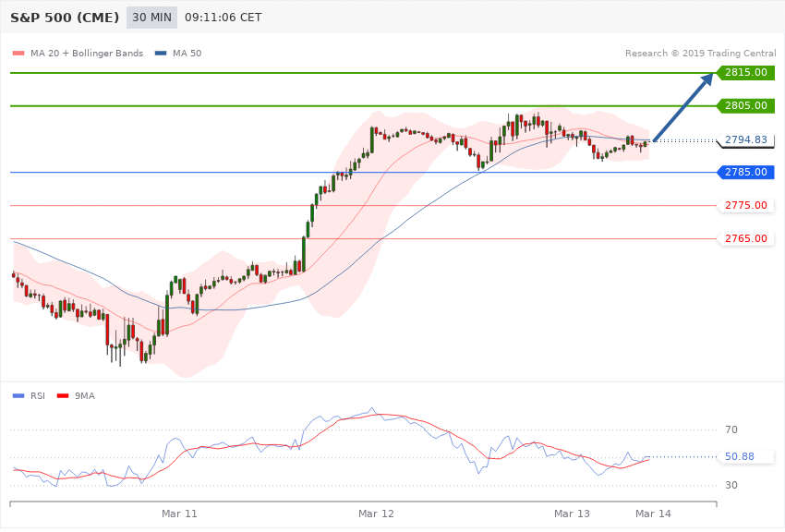785x532 pixels.
Task: Click the 2765.00 support price label
Action: pyautogui.click(x=746, y=238)
